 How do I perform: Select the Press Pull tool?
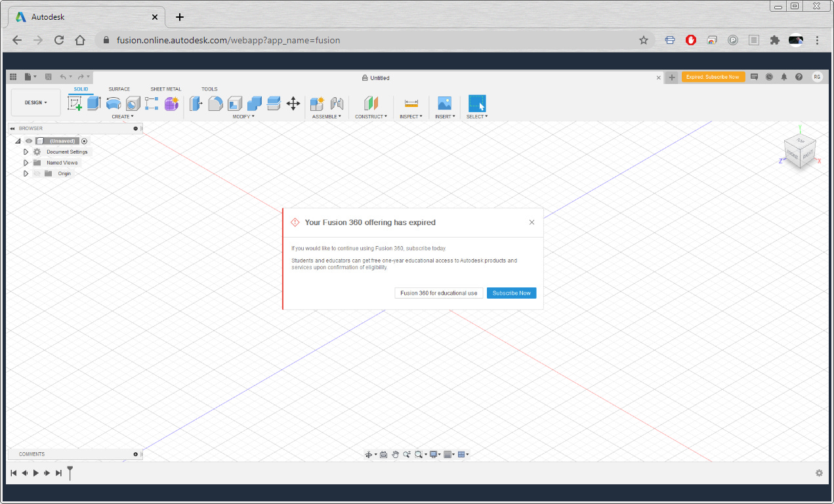click(x=196, y=104)
